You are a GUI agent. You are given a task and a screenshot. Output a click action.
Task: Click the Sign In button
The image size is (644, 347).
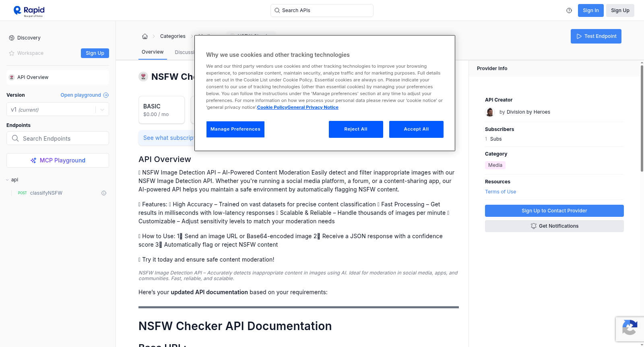click(x=591, y=10)
